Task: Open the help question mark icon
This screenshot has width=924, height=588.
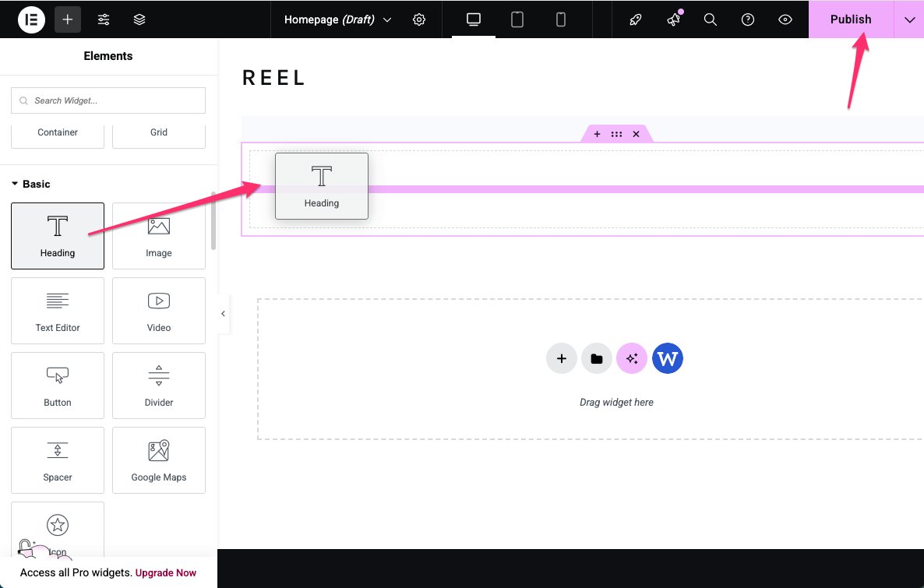Action: [x=748, y=19]
